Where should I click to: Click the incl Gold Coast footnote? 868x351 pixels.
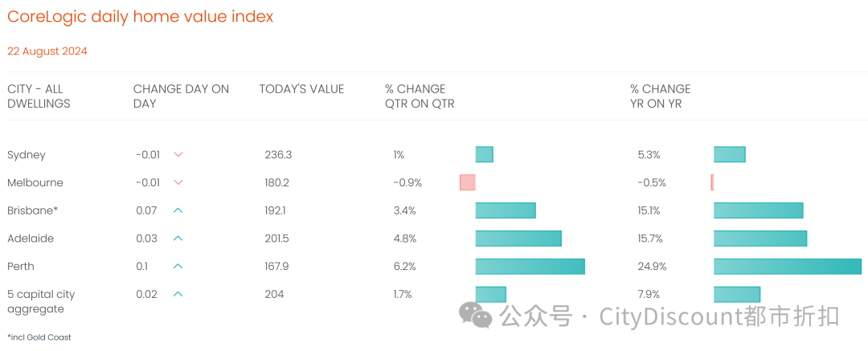click(39, 337)
